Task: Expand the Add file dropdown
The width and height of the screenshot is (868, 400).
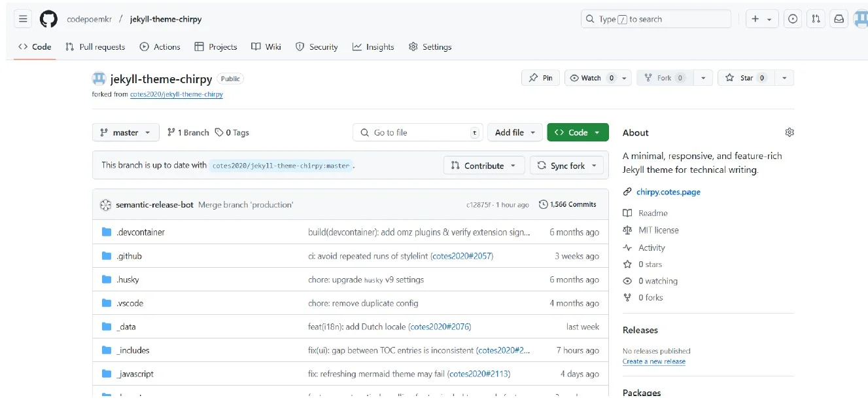Action: coord(515,132)
